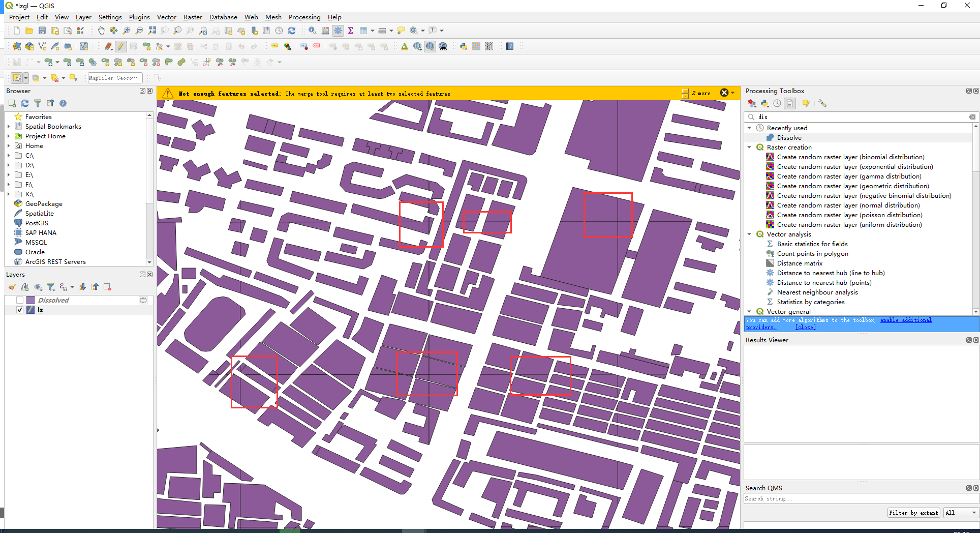Select the Pan Map hand tool
The height and width of the screenshot is (533, 980).
101,31
